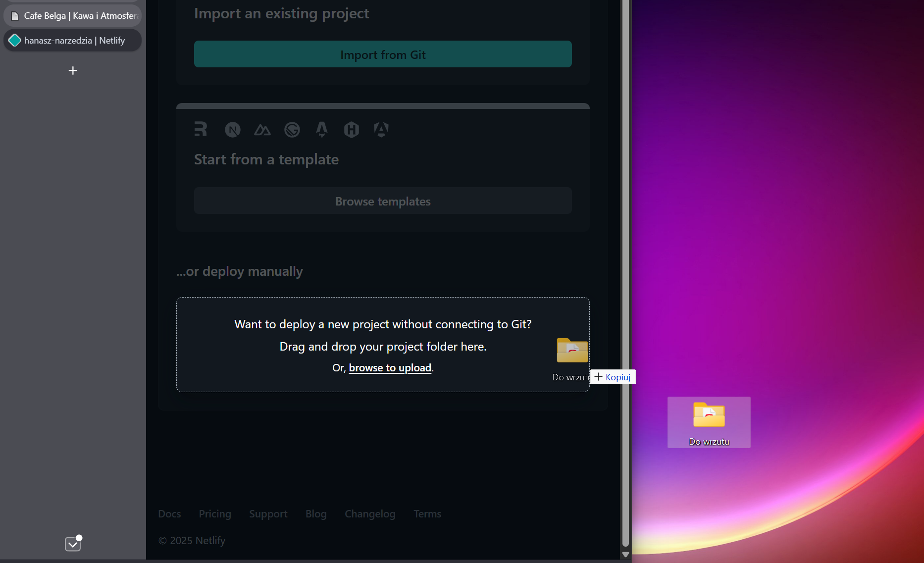Click the Remix framework icon
The height and width of the screenshot is (563, 924).
[x=201, y=129]
